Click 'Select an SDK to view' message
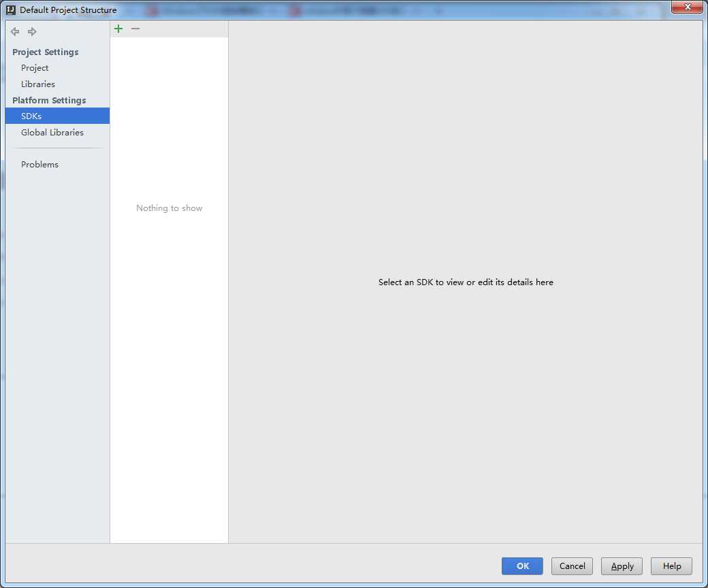The height and width of the screenshot is (588, 708). [466, 282]
